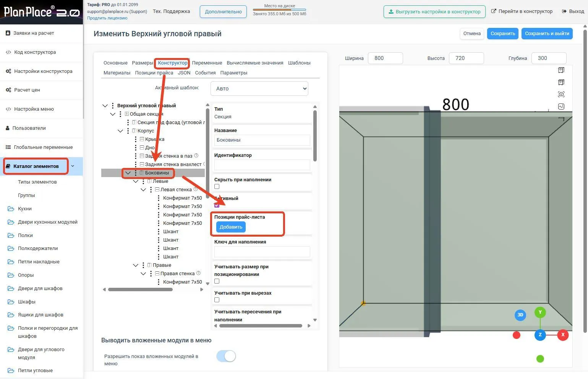Click the tree panel horizontal scrollbar
This screenshot has height=379, width=588.
click(140, 290)
